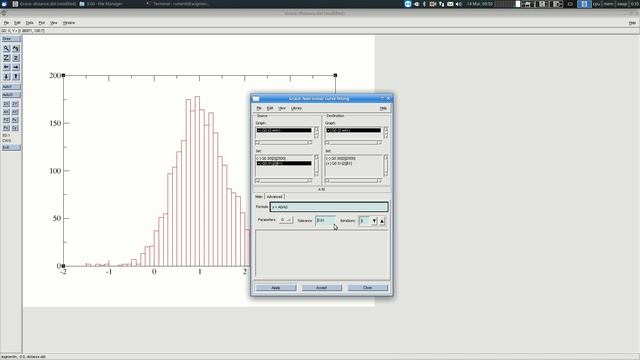The image size is (640, 360).
Task: Select first set in Destination set list
Action: coord(353,158)
